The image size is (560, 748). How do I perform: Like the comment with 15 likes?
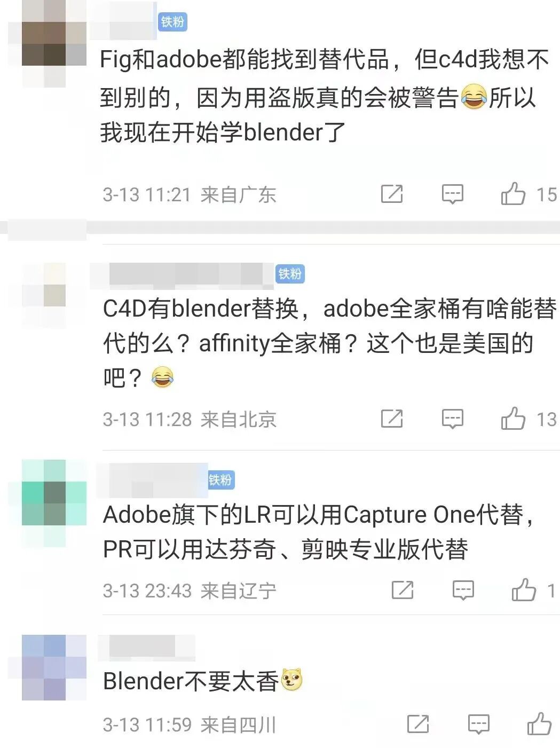(x=513, y=193)
